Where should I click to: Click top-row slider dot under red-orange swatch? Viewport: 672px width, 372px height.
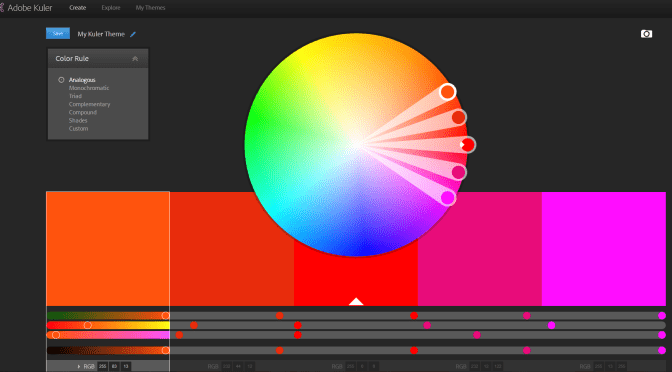point(279,316)
